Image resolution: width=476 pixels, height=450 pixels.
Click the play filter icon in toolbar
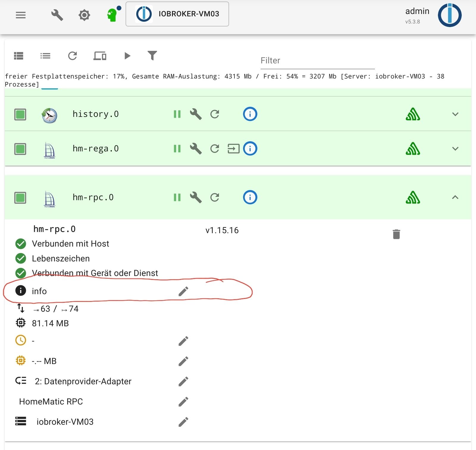(127, 56)
